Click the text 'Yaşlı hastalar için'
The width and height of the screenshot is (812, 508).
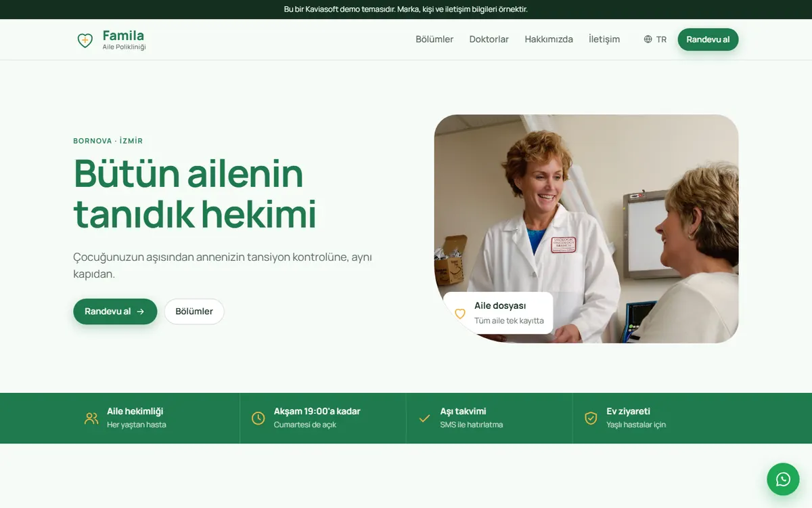637,425
